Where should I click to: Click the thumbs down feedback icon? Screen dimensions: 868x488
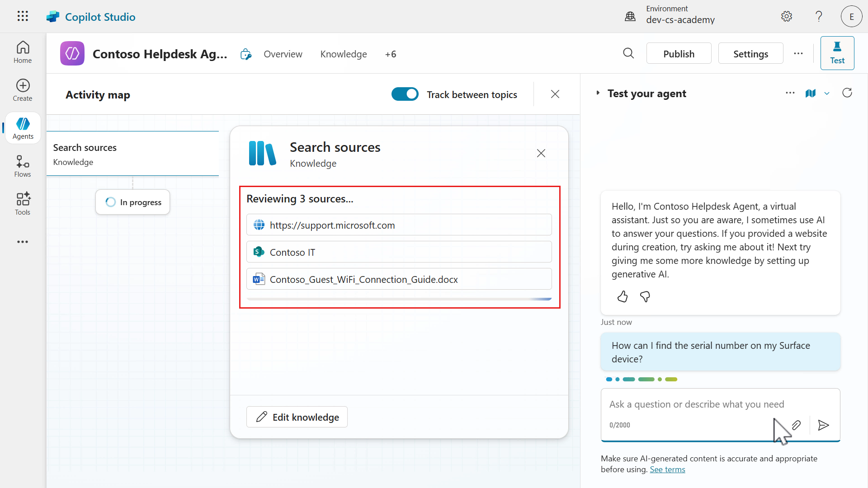(645, 297)
